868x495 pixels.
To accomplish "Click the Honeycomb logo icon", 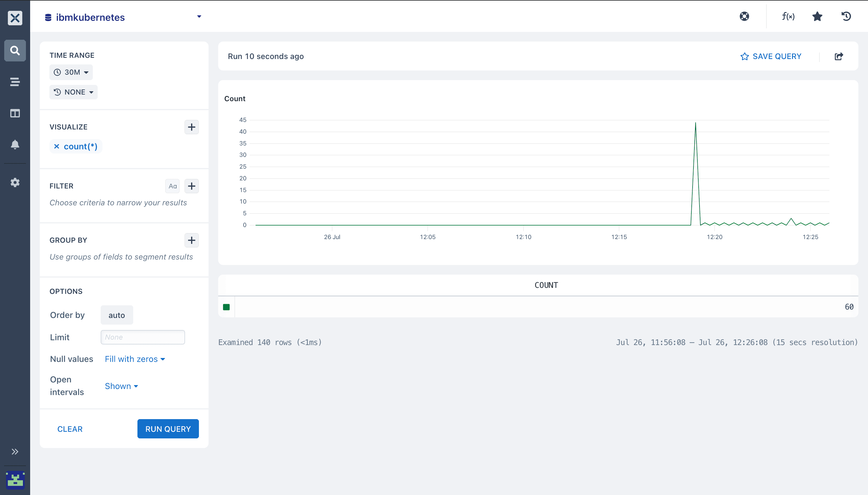I will click(x=15, y=18).
